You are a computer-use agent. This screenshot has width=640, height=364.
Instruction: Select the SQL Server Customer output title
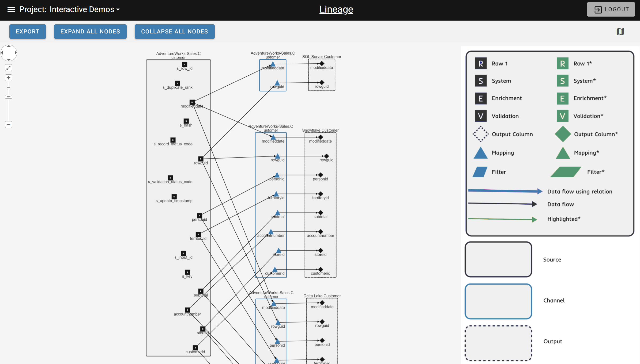(322, 57)
